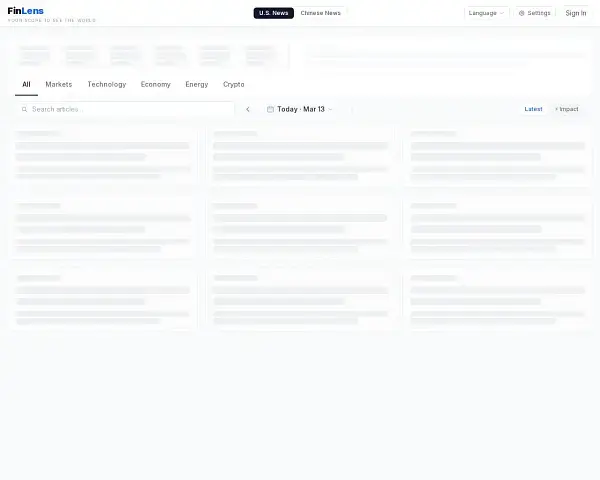
Task: View the Economy tab
Action: pos(155,85)
